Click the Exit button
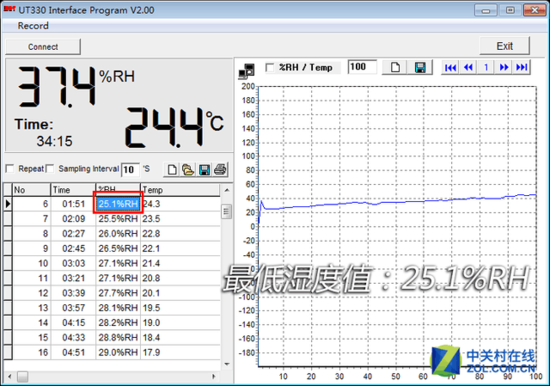This screenshot has width=550, height=386. coord(504,46)
